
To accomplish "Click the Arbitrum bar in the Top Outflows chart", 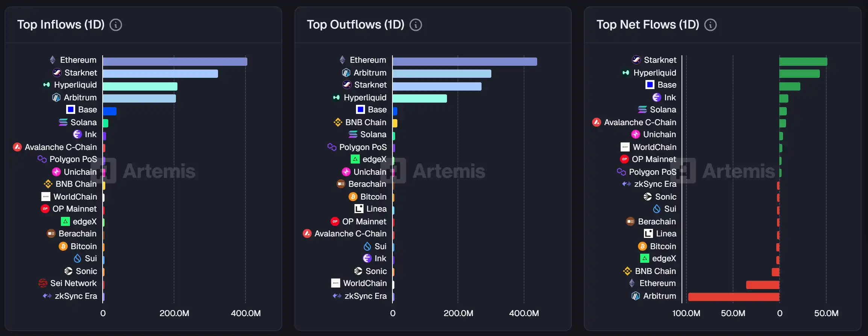I will 442,74.
